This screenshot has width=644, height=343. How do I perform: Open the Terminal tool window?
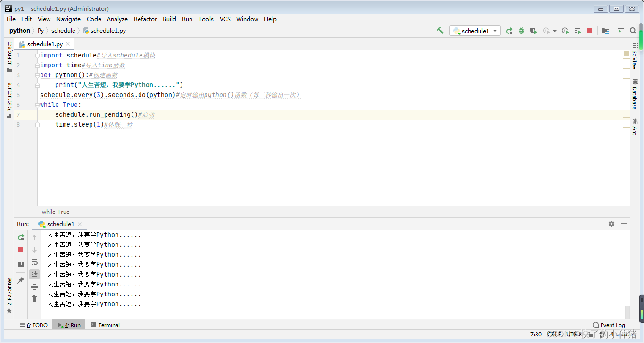[105, 325]
